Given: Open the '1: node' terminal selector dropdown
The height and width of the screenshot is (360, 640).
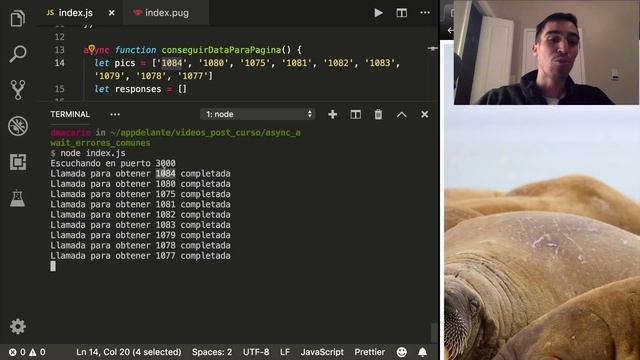Looking at the screenshot, I should pos(258,114).
